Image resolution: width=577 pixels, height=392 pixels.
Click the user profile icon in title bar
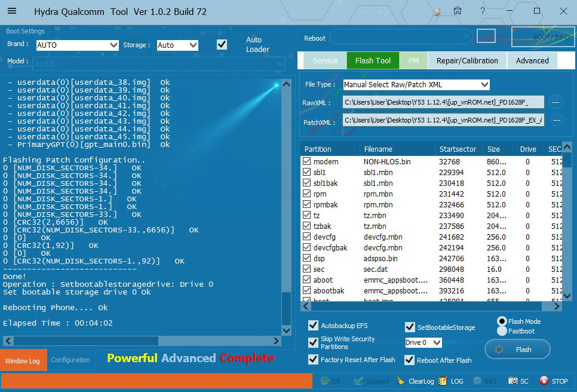[x=437, y=12]
